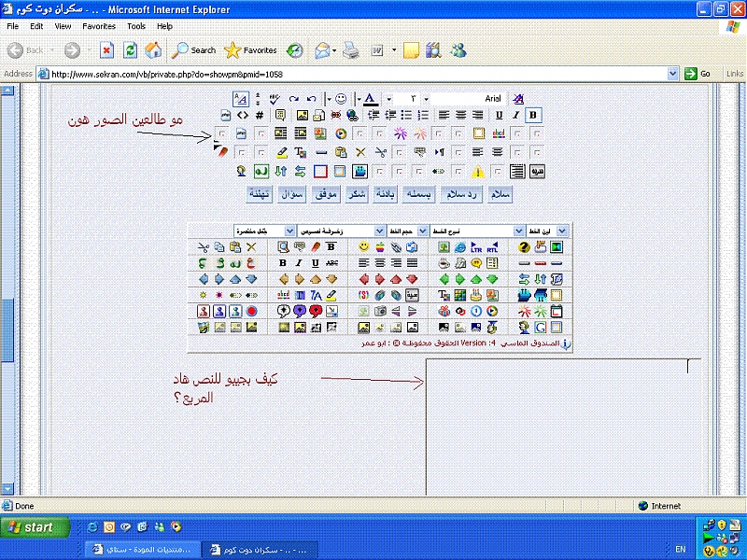The width and height of the screenshot is (747, 560).
Task: Click the Google G icon in lower panel
Action: (x=541, y=328)
